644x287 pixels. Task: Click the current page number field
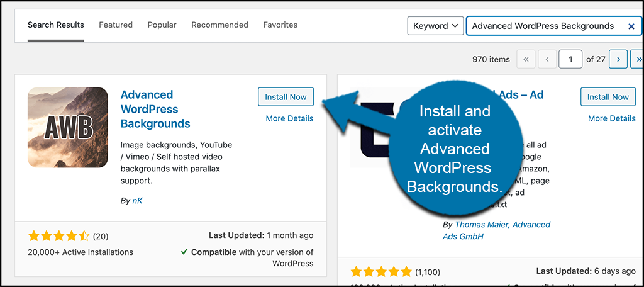(570, 59)
